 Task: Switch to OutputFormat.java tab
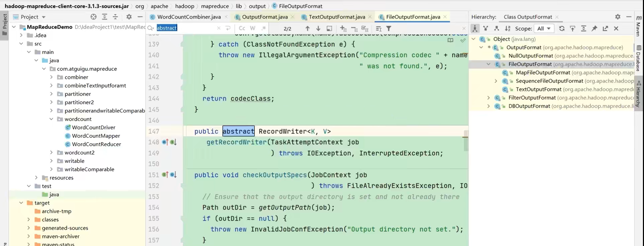(x=265, y=17)
